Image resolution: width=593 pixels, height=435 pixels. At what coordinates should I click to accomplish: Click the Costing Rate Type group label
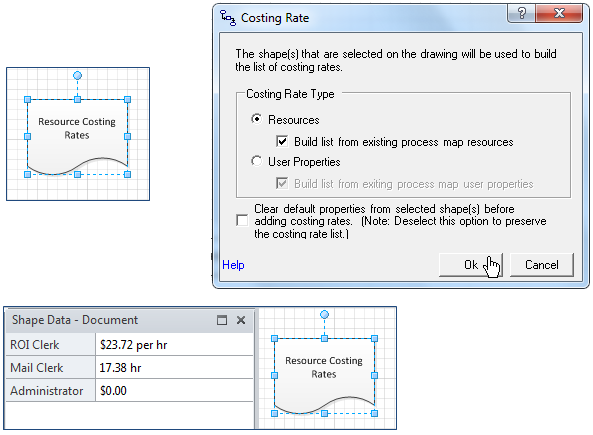click(x=290, y=93)
